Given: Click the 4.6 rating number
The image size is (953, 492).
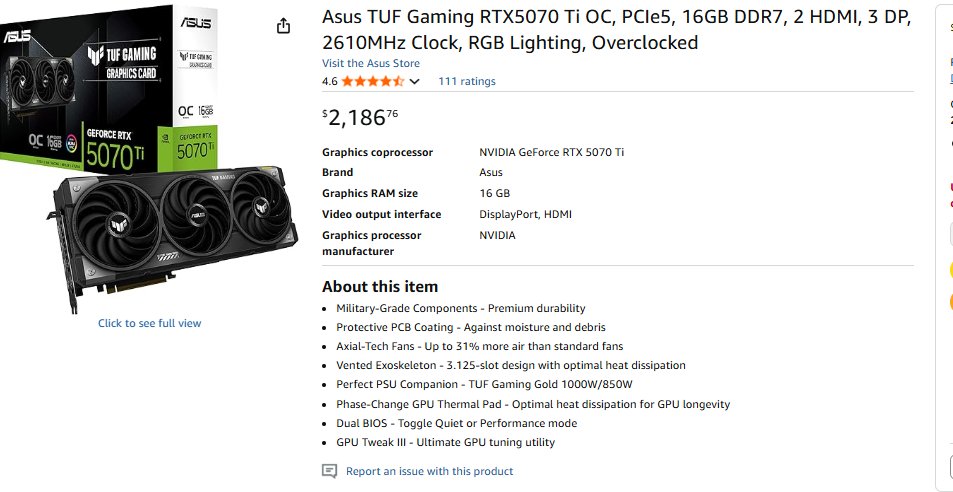Looking at the screenshot, I should (x=330, y=81).
